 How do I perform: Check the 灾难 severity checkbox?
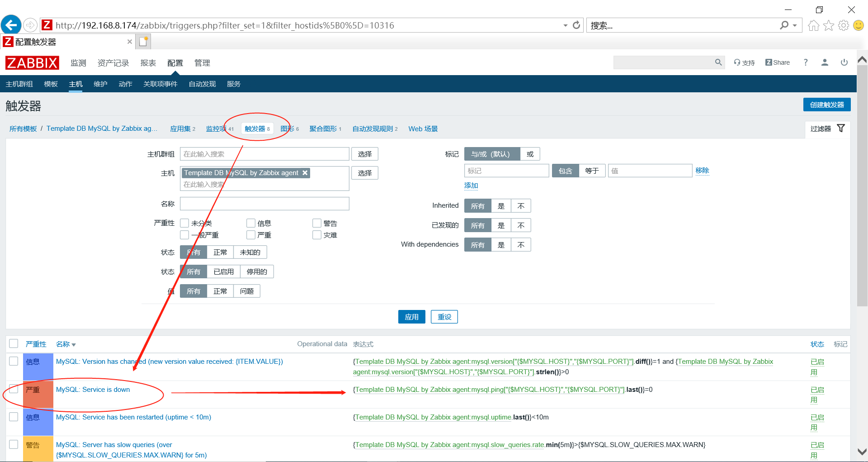click(x=317, y=235)
